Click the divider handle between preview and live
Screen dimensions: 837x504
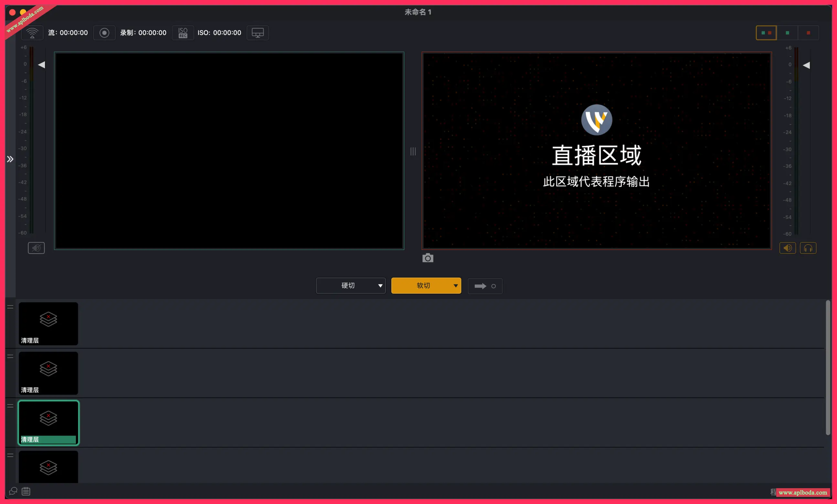click(413, 151)
